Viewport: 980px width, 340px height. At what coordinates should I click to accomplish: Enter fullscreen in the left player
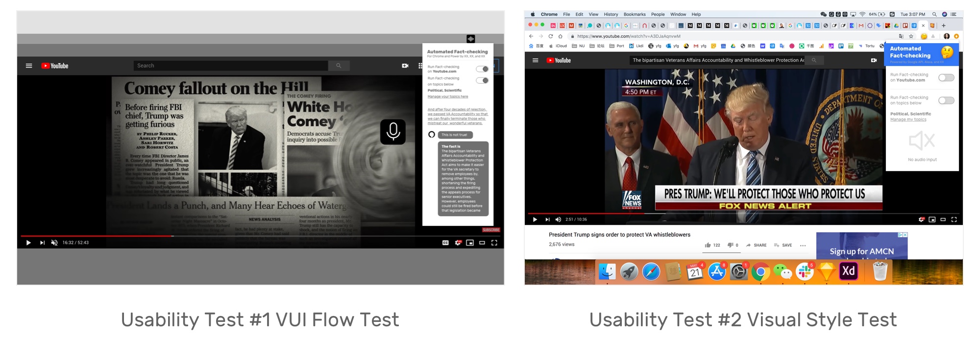coord(494,243)
